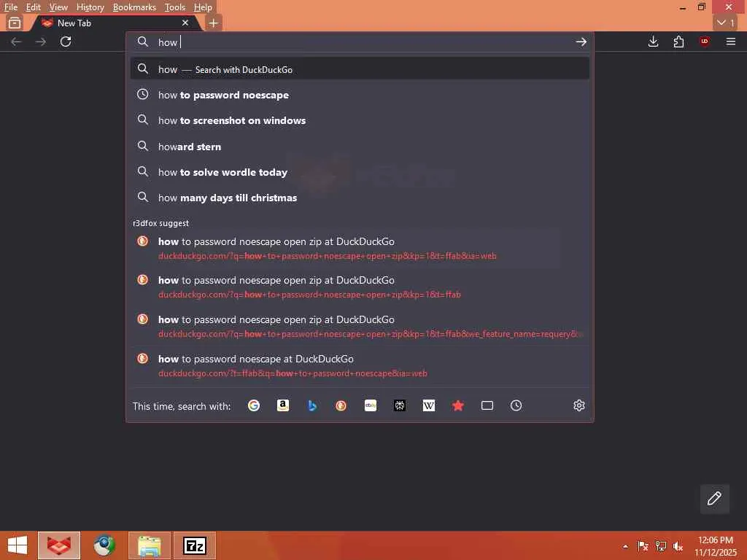Open 'how to password noescape at DuckDuckGo' result
Viewport: 747px width, 560px height.
[x=360, y=366]
